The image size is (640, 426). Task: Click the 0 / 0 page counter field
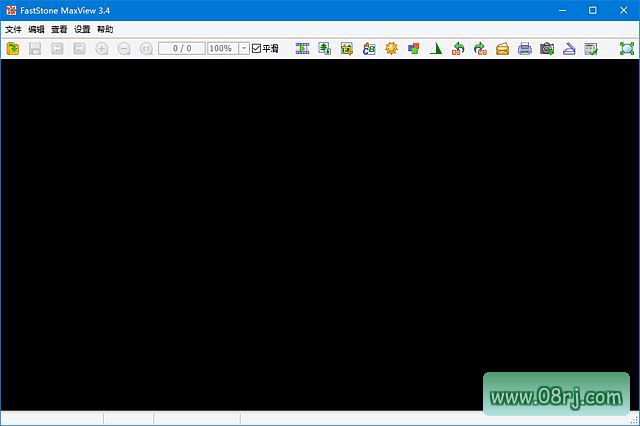[x=181, y=48]
